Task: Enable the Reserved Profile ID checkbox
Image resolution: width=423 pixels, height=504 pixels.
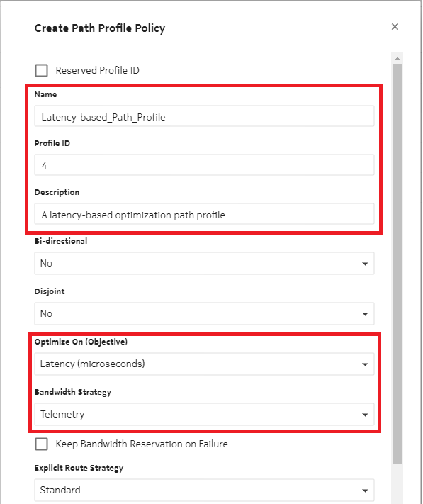Action: click(x=41, y=70)
